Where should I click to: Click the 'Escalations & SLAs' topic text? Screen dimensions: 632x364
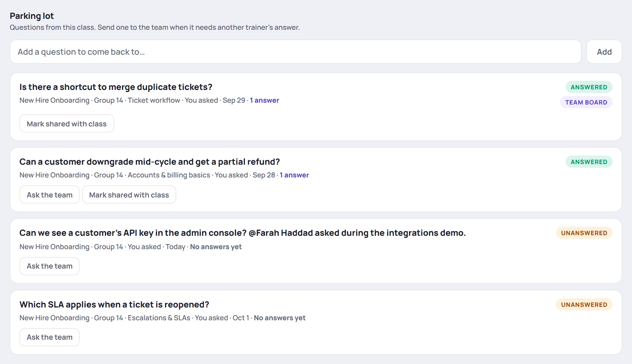[159, 318]
